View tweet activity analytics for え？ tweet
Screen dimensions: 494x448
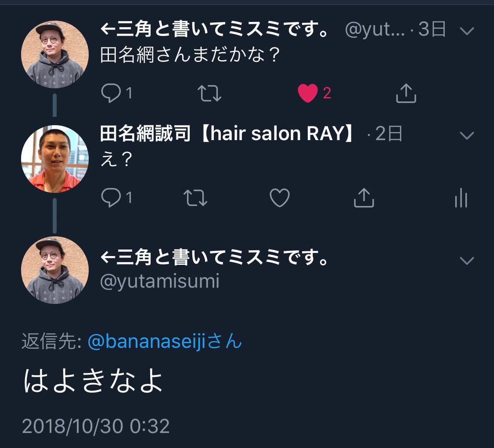click(461, 198)
